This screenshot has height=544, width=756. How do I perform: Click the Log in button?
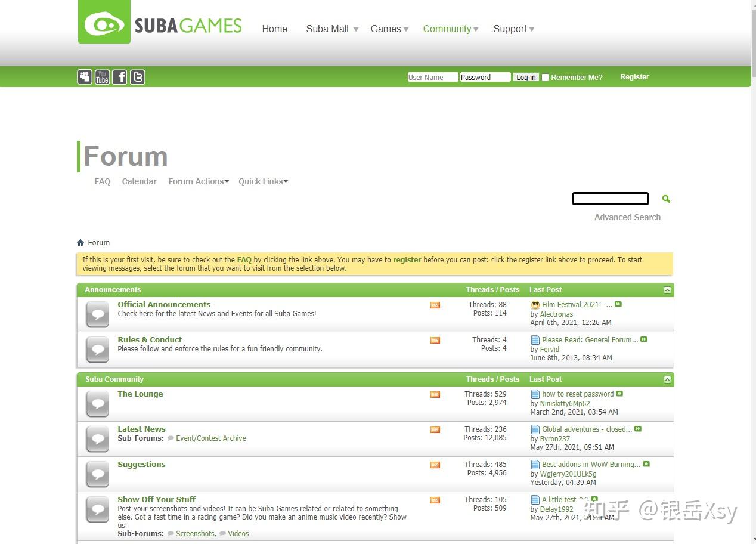point(526,78)
